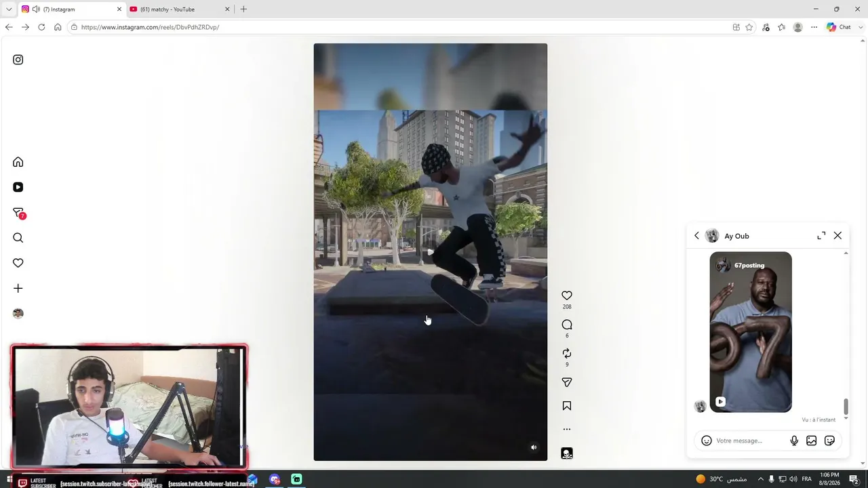This screenshot has height=488, width=868.
Task: Open the Ay Oub chat name
Action: pos(736,236)
